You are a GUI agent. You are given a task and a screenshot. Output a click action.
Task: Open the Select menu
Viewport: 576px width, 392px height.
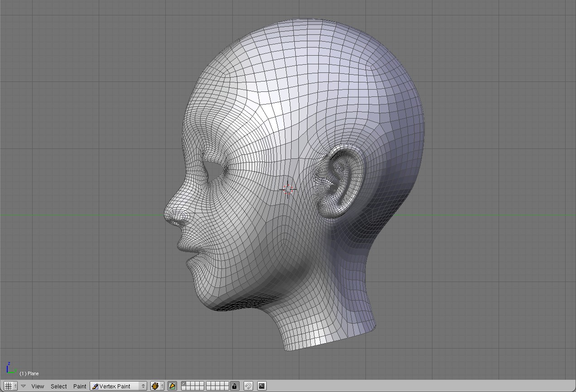click(58, 386)
